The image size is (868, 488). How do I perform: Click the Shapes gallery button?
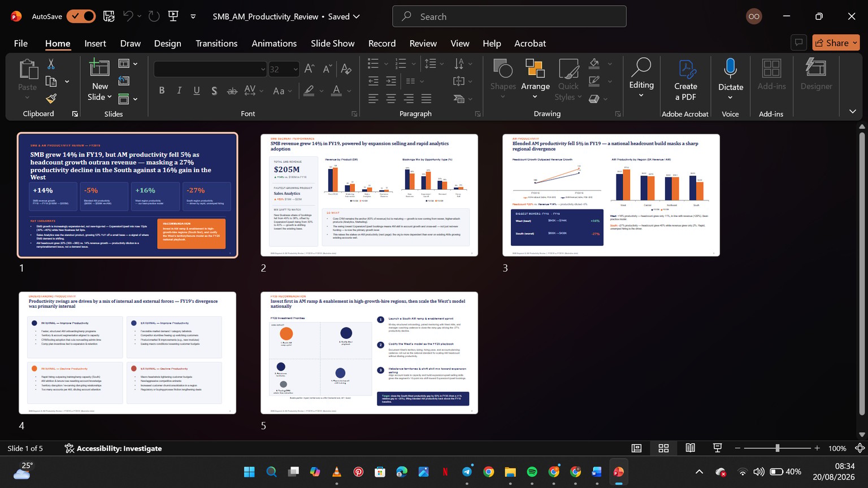pos(502,79)
